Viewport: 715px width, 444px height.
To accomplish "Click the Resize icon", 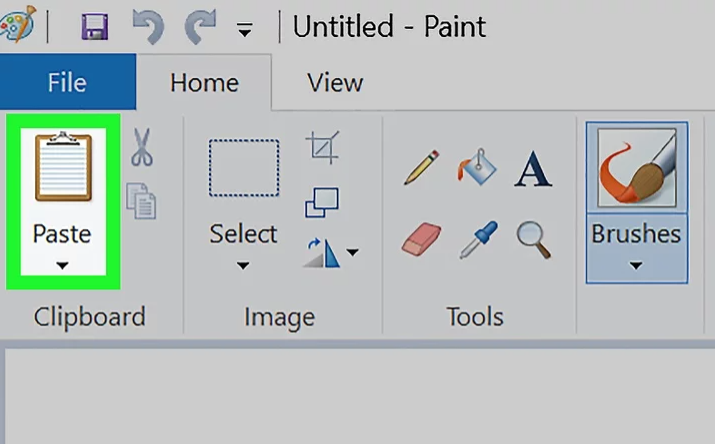I will 322,201.
